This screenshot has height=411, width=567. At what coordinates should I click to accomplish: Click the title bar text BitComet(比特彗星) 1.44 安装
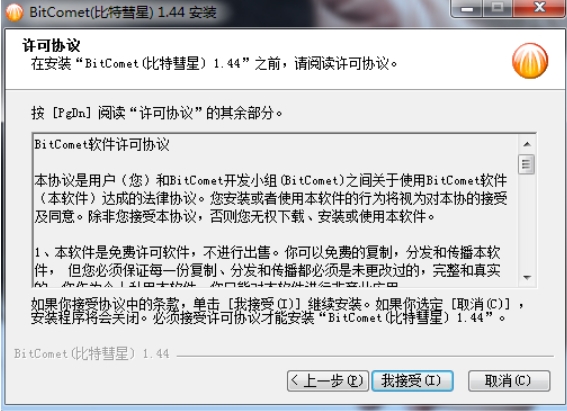(123, 12)
